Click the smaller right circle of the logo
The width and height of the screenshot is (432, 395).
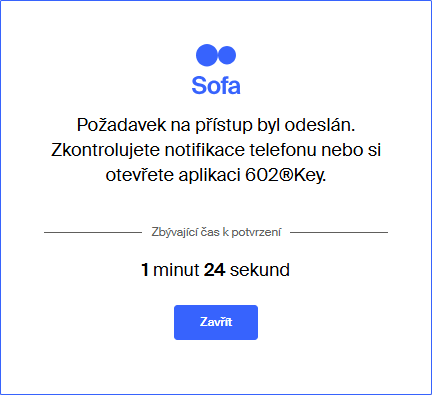point(227,55)
